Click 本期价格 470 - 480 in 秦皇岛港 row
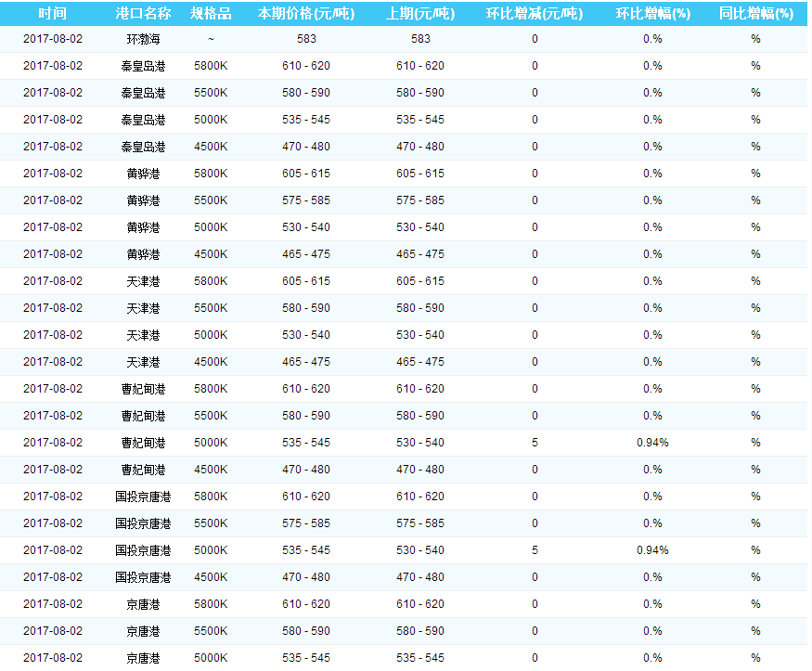The image size is (812, 671). [305, 147]
